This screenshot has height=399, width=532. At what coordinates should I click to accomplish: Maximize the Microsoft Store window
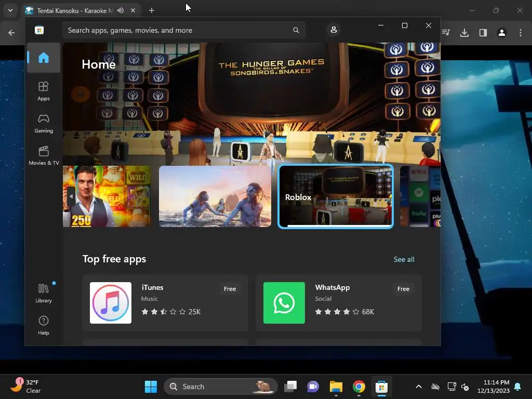(404, 25)
